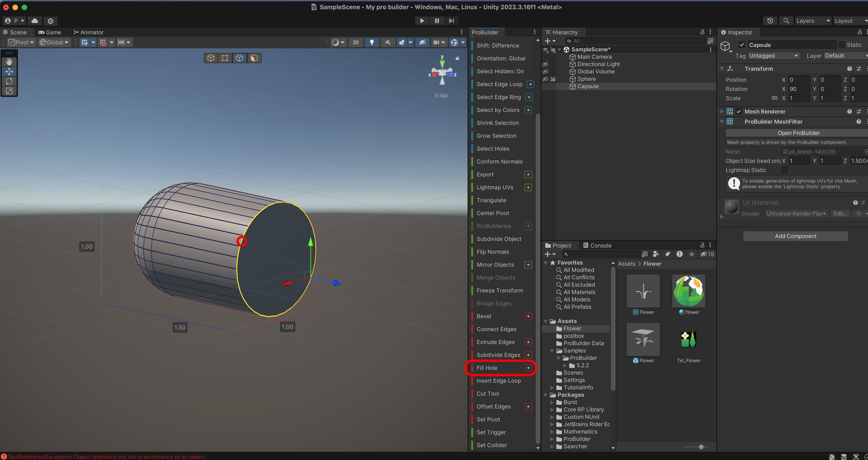Enable the Static checkbox

tap(842, 45)
